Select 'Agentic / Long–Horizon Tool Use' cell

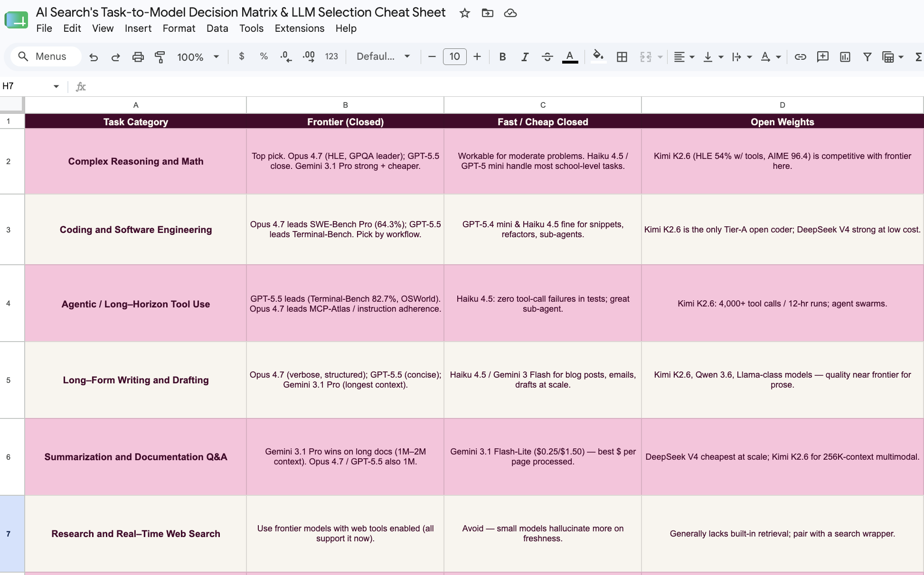point(136,304)
